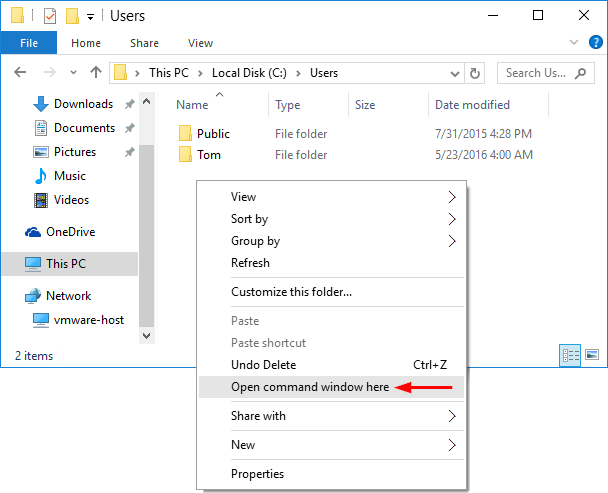
Task: Open the Sort by submenu
Action: (331, 219)
